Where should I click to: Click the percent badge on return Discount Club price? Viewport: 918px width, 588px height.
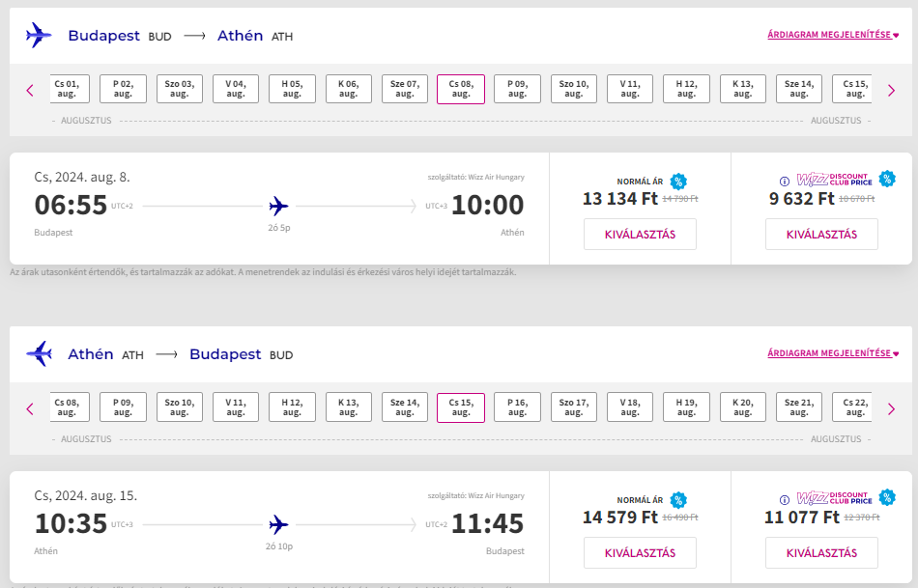(x=887, y=497)
